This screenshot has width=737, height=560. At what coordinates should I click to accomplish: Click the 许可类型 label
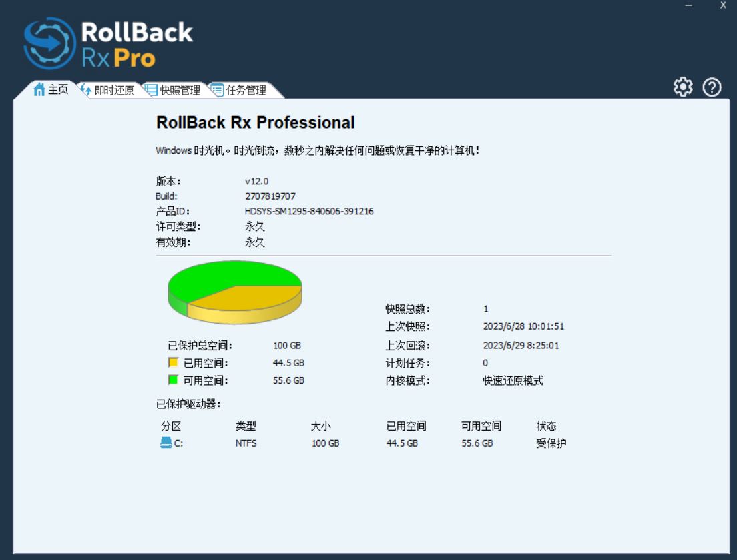[178, 226]
